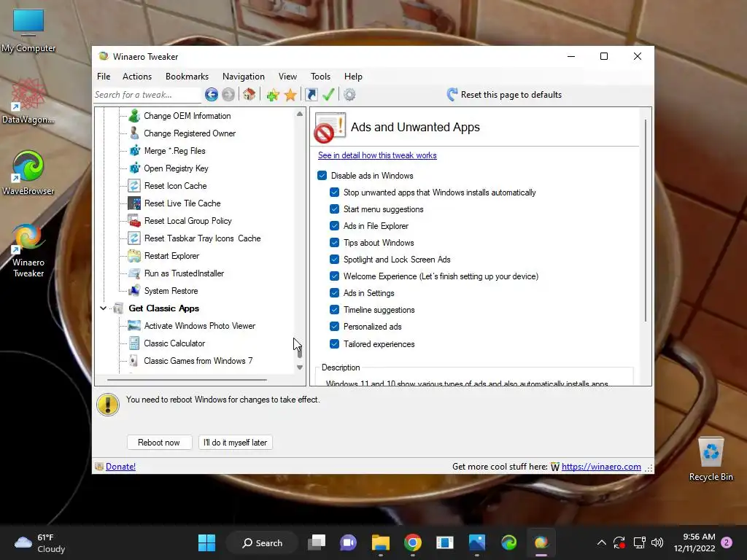The height and width of the screenshot is (560, 747).
Task: Open the Tools menu
Action: coord(321,76)
